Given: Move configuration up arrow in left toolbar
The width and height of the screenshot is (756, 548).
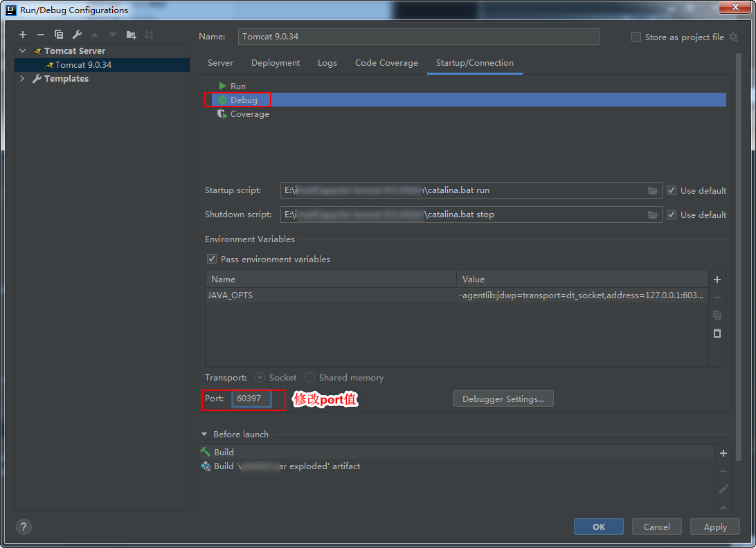Looking at the screenshot, I should [95, 35].
